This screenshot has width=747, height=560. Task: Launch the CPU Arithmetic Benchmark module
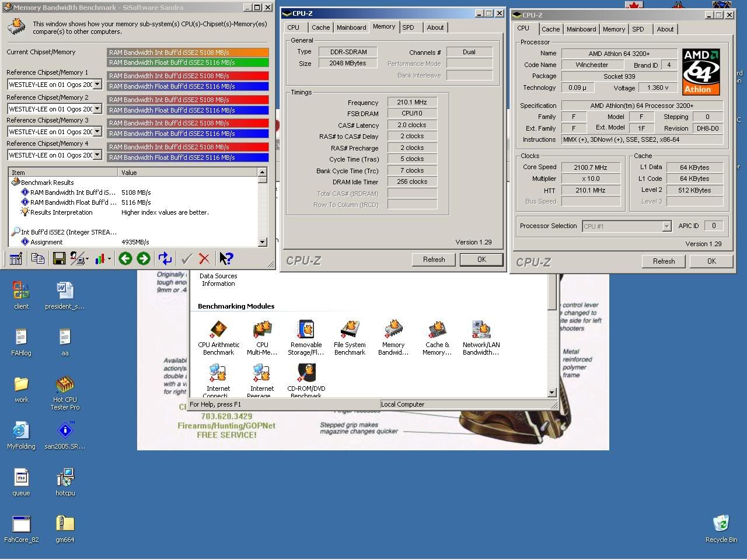coord(218,332)
